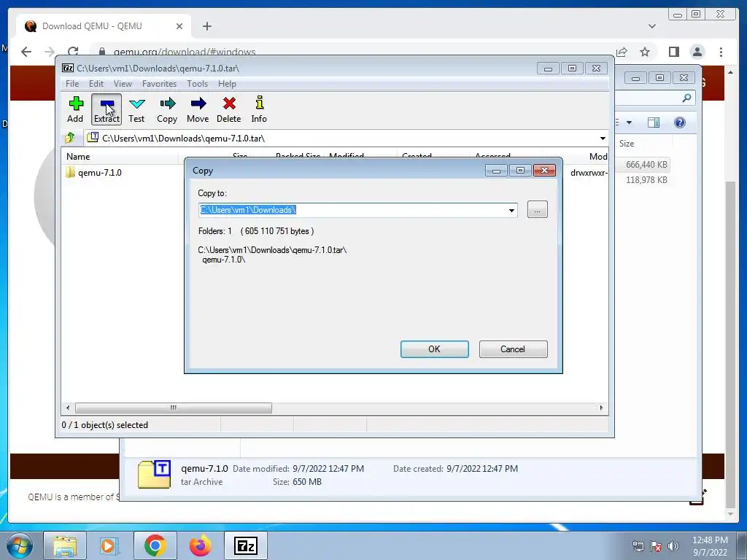
Task: Browse for destination with the ellipsis button
Action: (538, 210)
